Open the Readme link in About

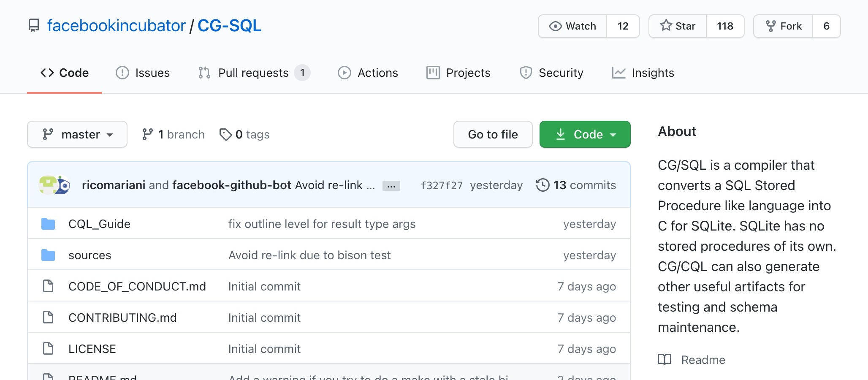click(x=703, y=360)
